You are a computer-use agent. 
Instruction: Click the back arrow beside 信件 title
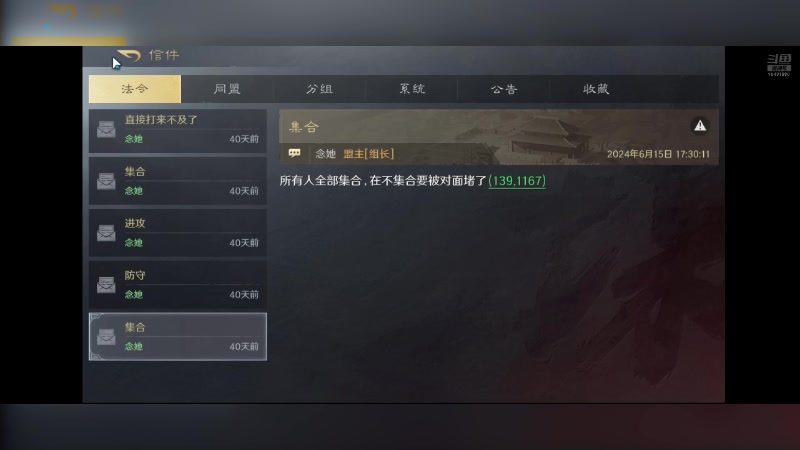pyautogui.click(x=128, y=55)
